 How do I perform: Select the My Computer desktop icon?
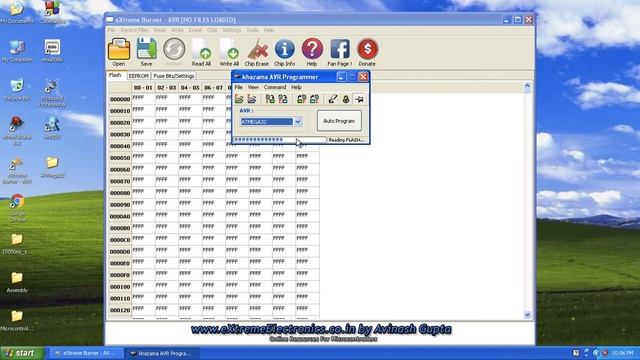pos(17,51)
